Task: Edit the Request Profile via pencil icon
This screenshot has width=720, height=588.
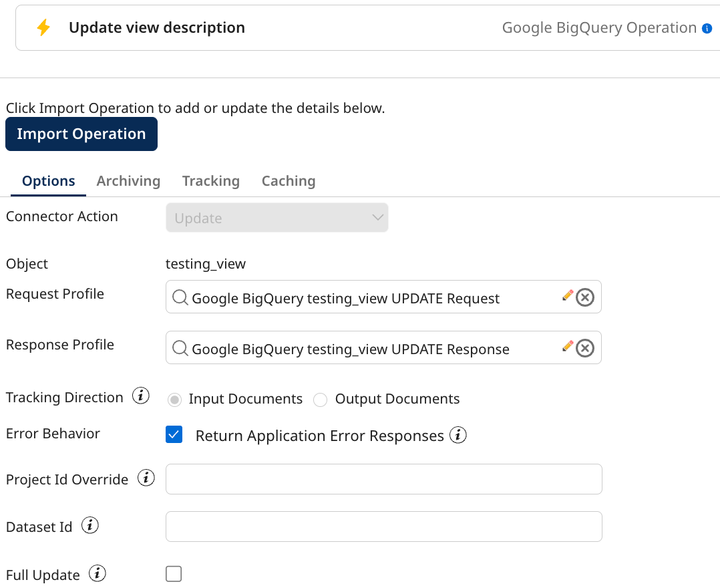Action: tap(568, 294)
